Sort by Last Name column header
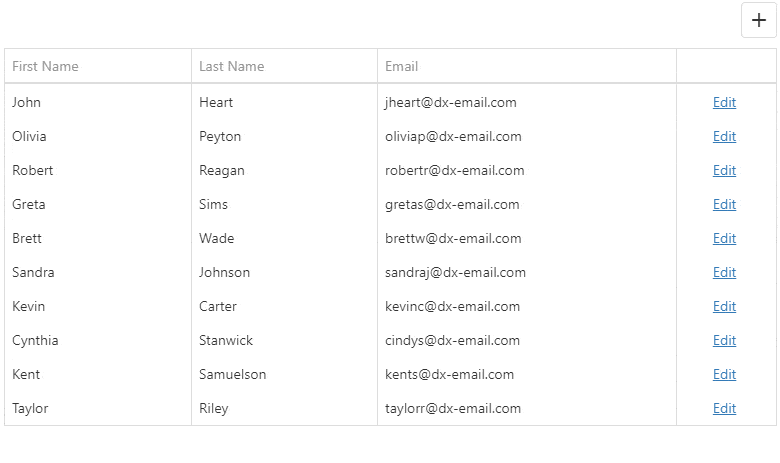The image size is (780, 463). point(232,66)
